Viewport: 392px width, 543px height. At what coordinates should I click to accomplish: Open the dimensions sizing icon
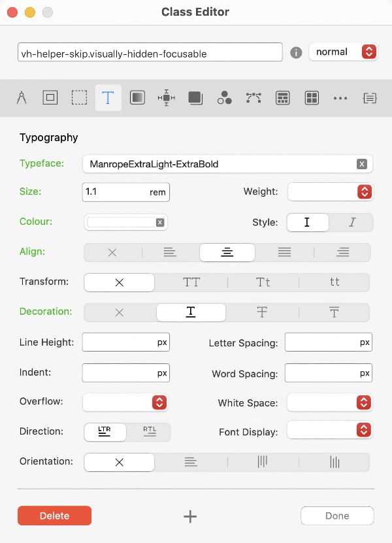click(x=165, y=98)
